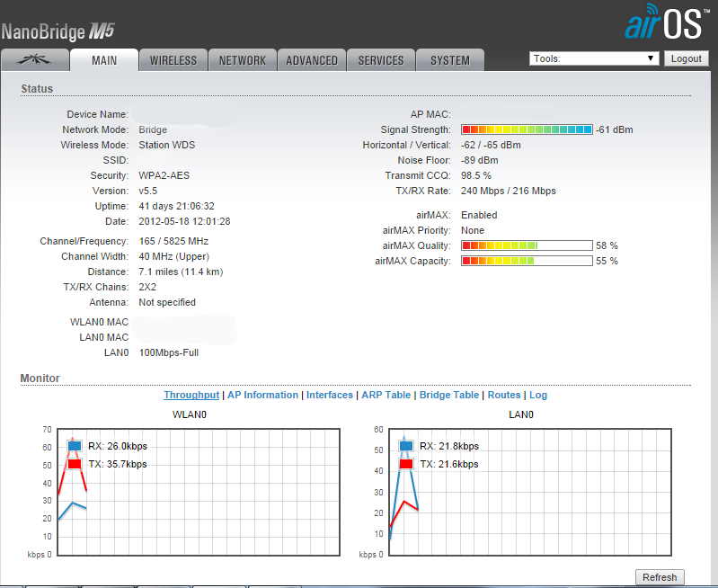Screen dimensions: 718x588
Task: Click the airOS logo
Action: pos(667,22)
